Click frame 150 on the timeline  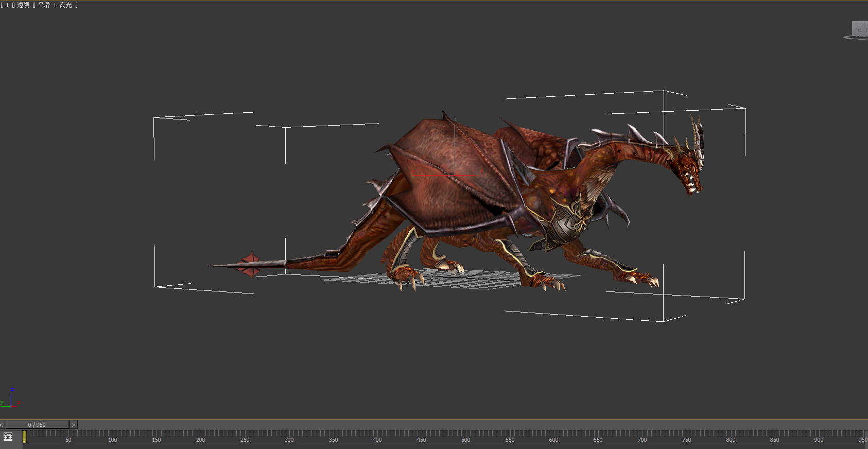tap(157, 440)
